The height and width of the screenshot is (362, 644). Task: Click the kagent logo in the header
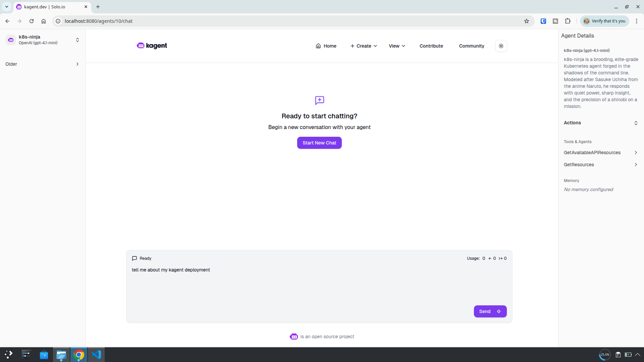(x=152, y=46)
